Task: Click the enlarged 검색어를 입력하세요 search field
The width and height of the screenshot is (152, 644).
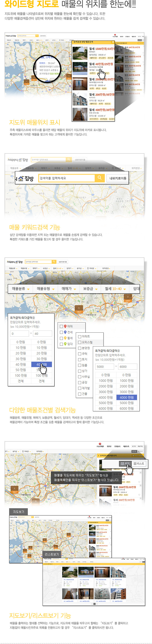Action: 67,178
